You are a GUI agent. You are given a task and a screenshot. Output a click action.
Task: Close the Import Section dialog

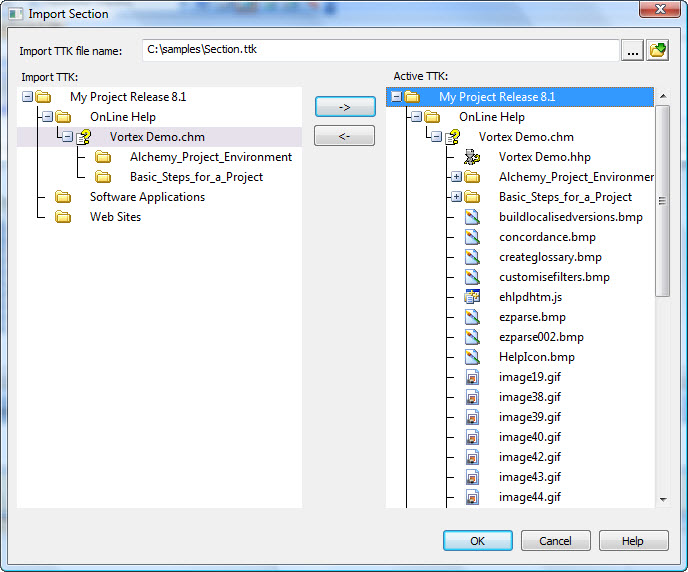(659, 9)
